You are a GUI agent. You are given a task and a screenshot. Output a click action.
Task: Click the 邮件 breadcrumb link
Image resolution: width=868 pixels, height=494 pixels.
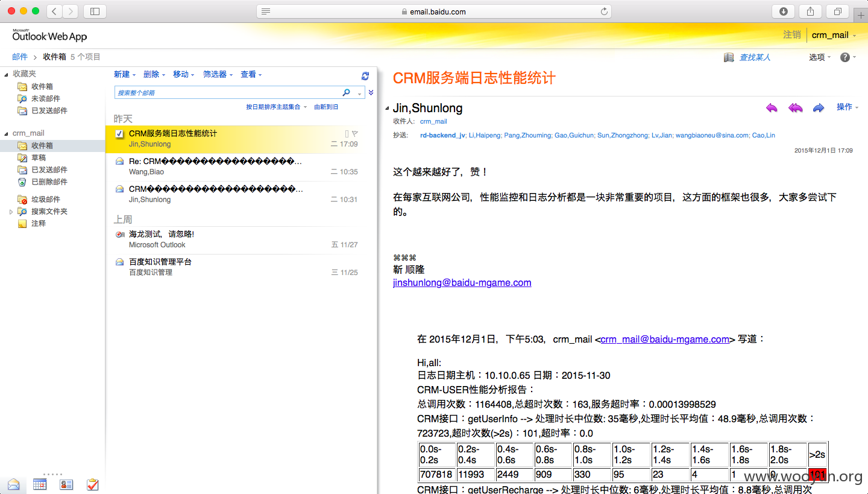click(x=20, y=57)
